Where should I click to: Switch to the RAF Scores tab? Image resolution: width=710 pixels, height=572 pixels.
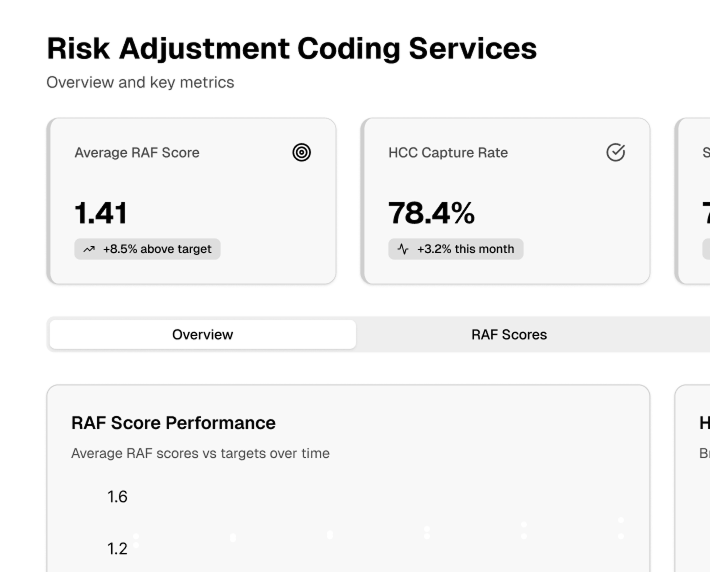coord(509,335)
